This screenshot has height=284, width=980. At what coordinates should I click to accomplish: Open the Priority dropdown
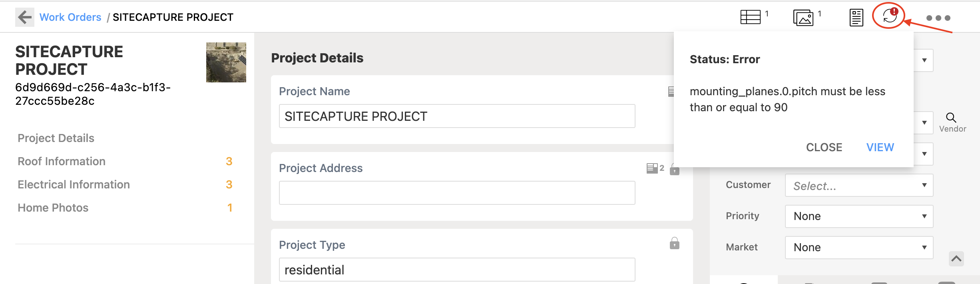click(859, 216)
